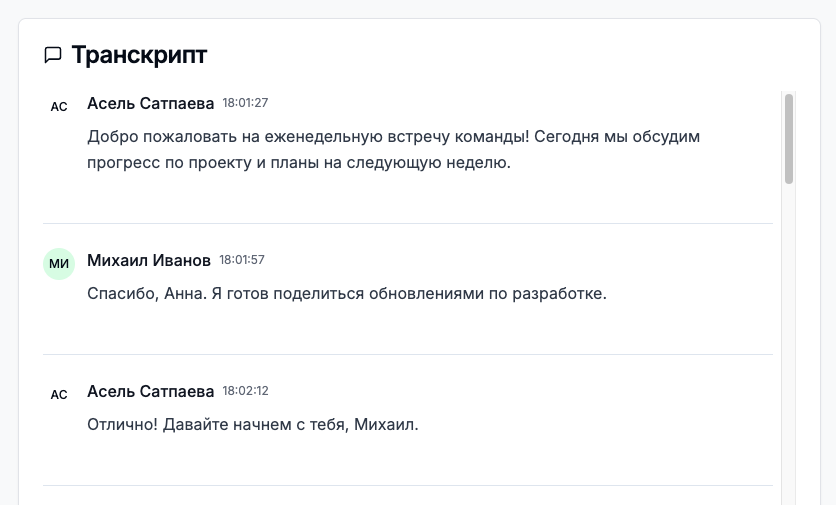
Task: Click the transcript scrollbar thumb
Action: (789, 138)
